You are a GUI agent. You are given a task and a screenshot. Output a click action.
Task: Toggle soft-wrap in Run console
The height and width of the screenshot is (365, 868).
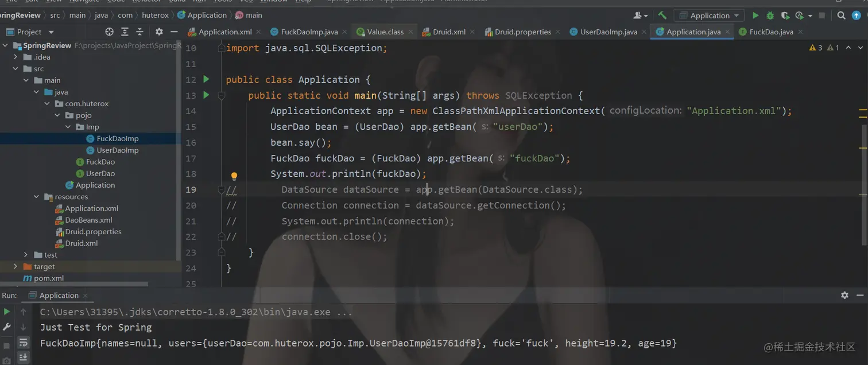point(24,343)
